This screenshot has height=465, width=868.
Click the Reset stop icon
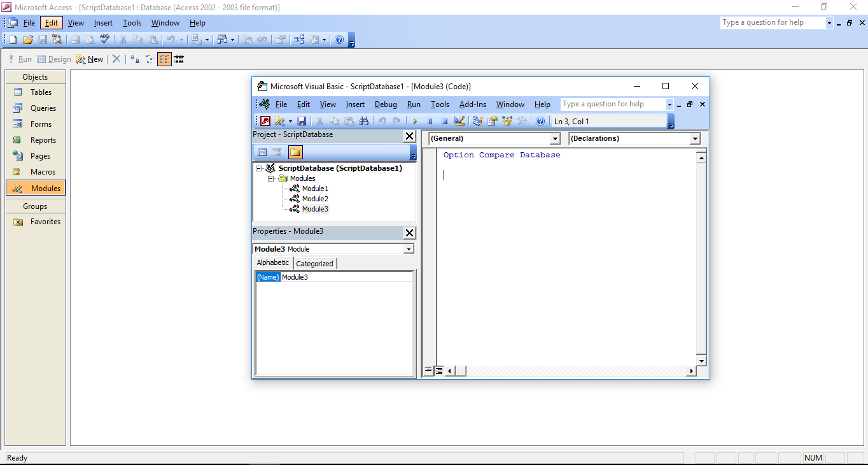coord(444,121)
